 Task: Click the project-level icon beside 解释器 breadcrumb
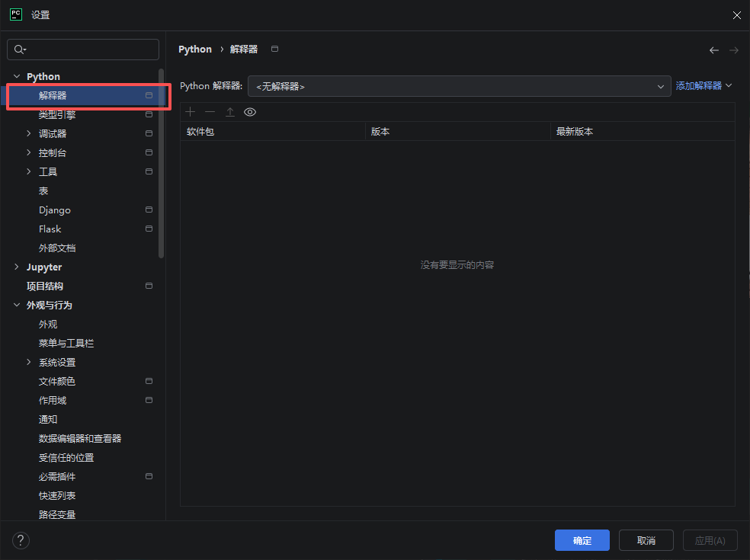coord(274,49)
